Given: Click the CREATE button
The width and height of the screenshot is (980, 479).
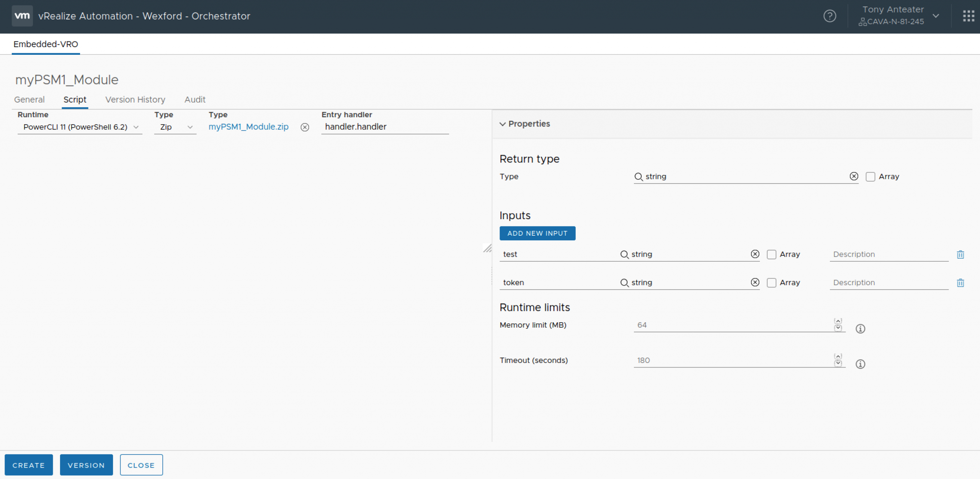Looking at the screenshot, I should click(x=29, y=465).
